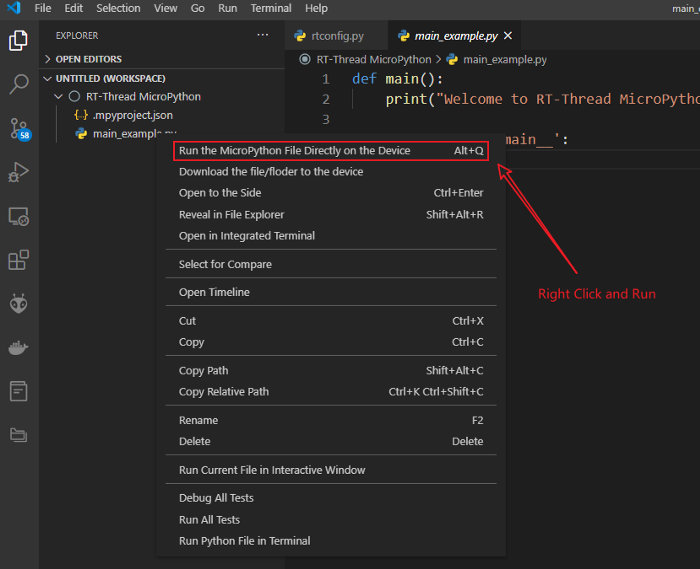Choose Copy Path
The height and width of the screenshot is (569, 700).
331,370
